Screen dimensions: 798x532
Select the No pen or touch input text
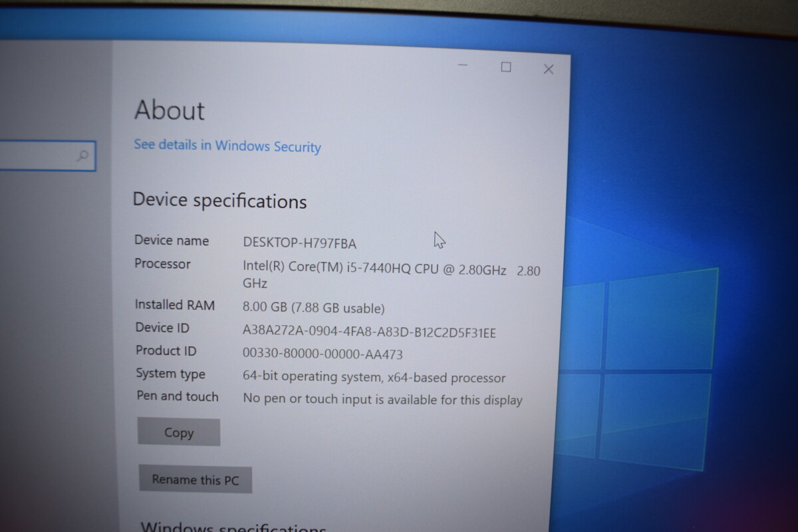[x=383, y=400]
